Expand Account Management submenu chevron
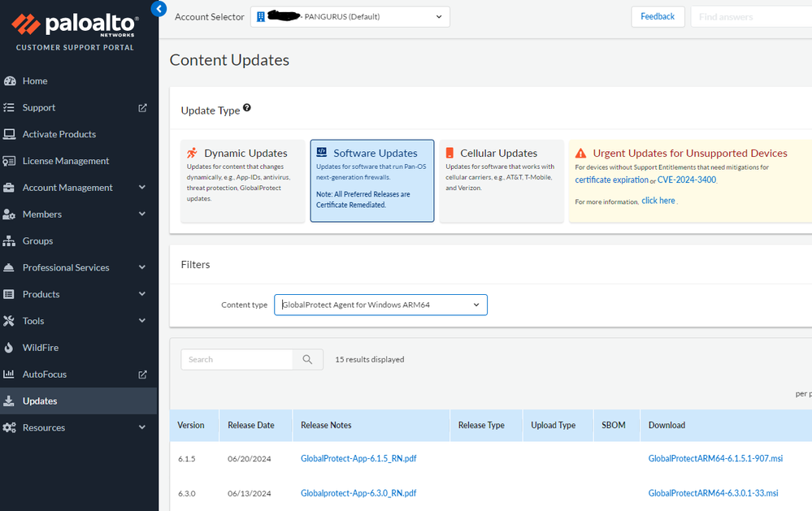 142,188
